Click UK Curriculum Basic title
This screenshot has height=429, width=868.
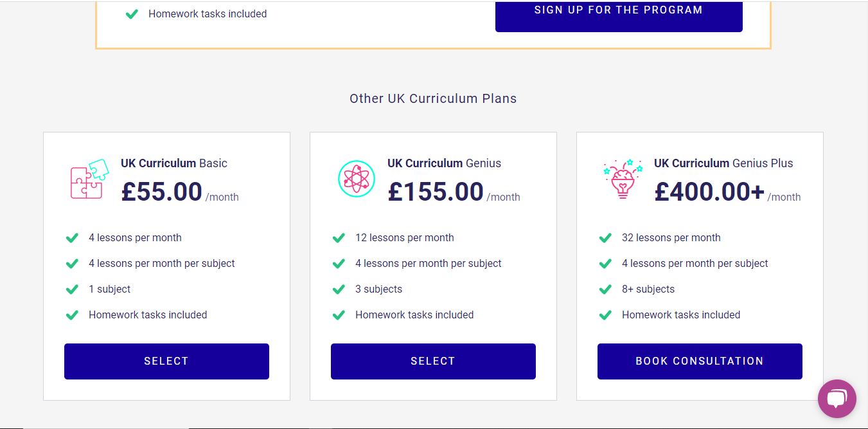(174, 163)
